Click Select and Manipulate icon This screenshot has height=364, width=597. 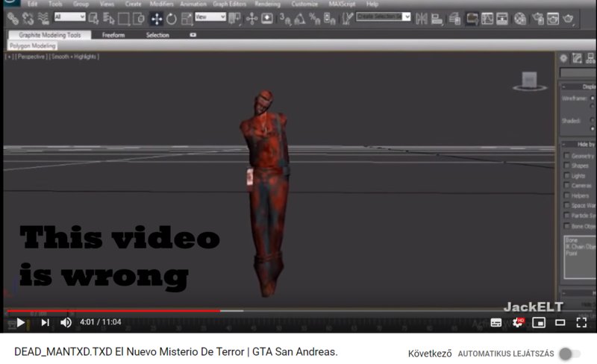[x=251, y=19]
